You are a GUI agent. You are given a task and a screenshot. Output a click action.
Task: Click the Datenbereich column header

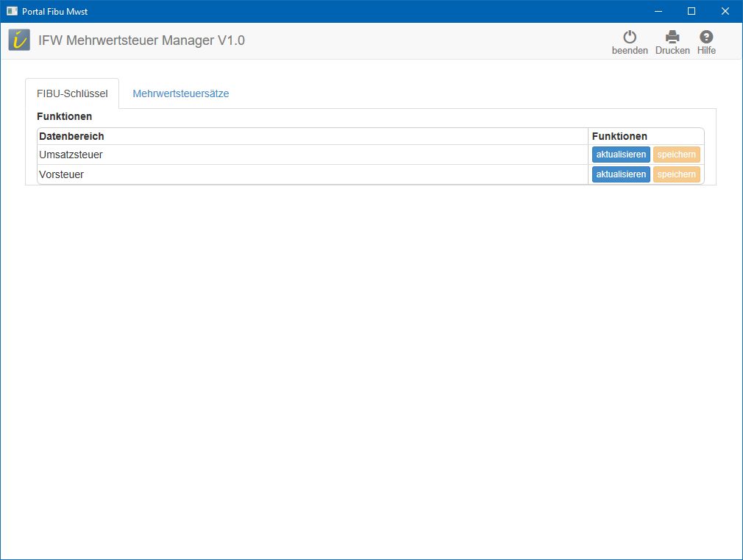point(71,136)
